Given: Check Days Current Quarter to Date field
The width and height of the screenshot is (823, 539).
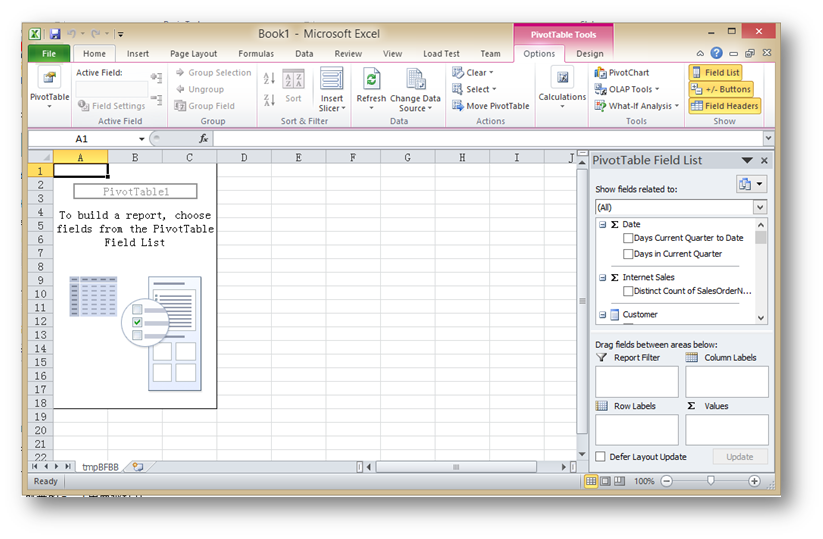Looking at the screenshot, I should [628, 238].
